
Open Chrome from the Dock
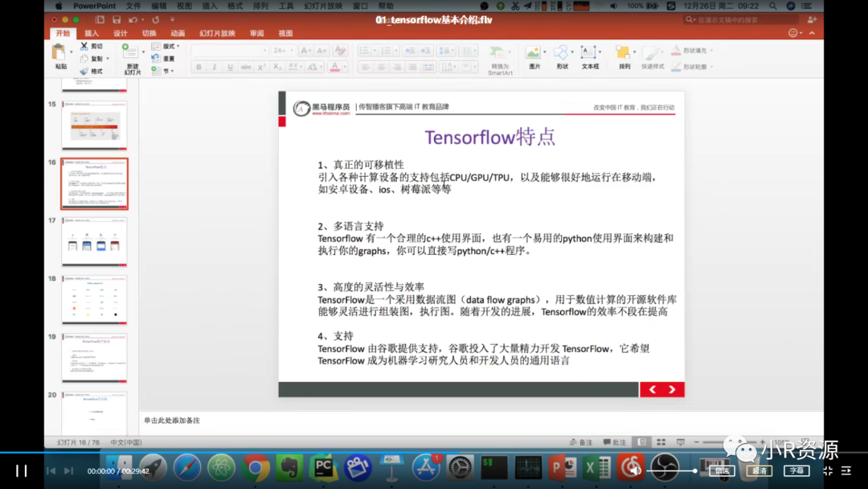coord(256,469)
